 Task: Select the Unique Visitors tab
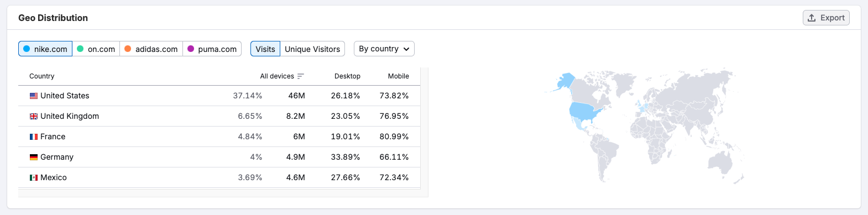pos(312,49)
